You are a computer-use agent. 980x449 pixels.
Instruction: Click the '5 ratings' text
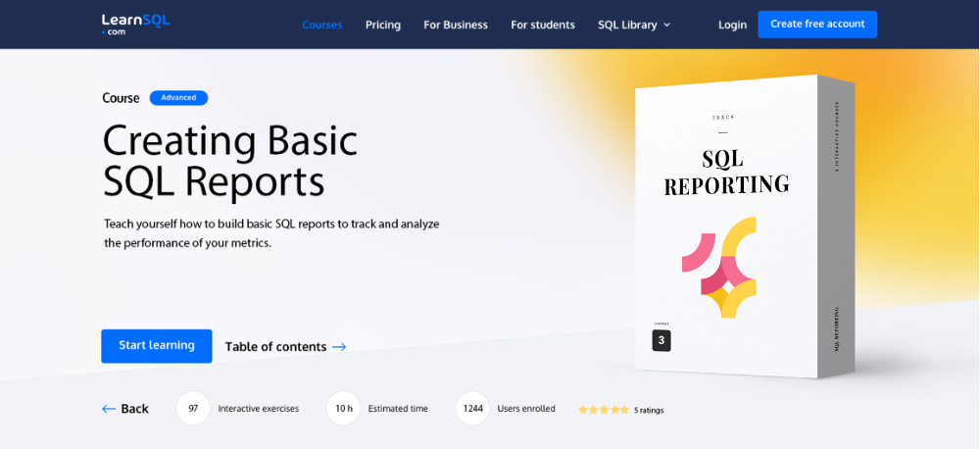pos(649,411)
